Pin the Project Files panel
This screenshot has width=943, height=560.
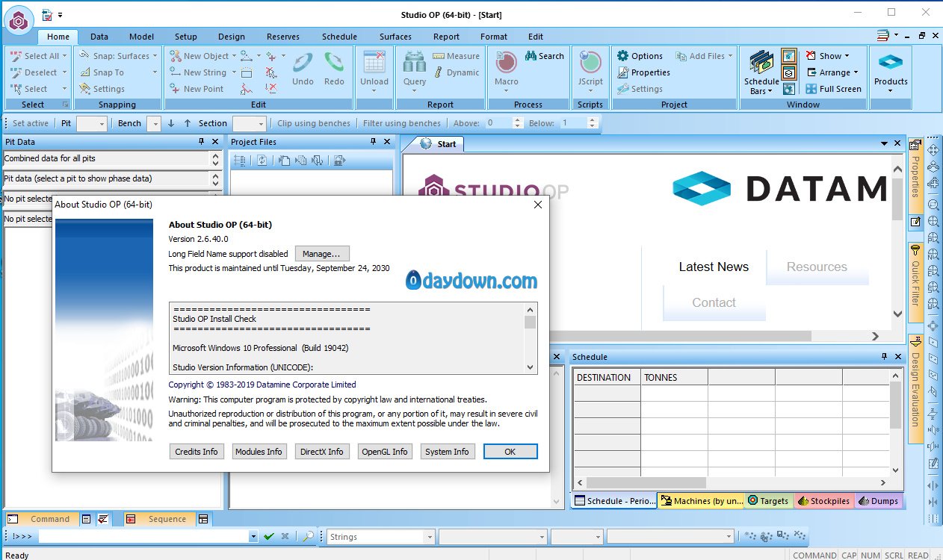coord(374,142)
